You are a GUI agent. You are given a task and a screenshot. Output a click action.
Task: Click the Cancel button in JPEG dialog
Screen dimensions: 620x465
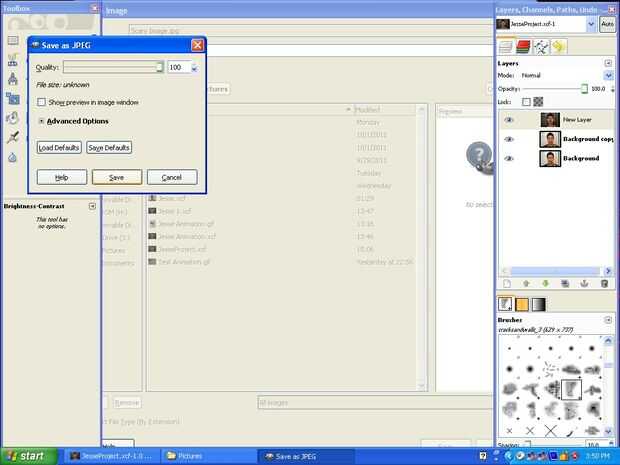click(172, 178)
